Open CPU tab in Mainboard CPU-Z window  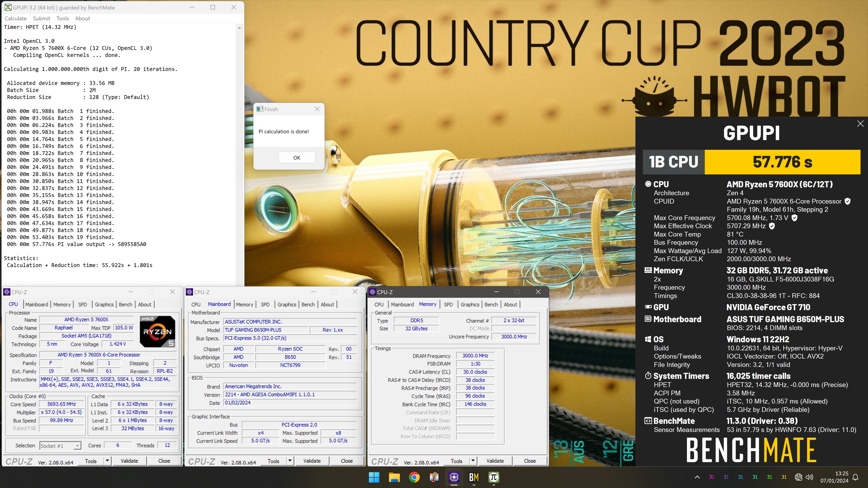196,305
